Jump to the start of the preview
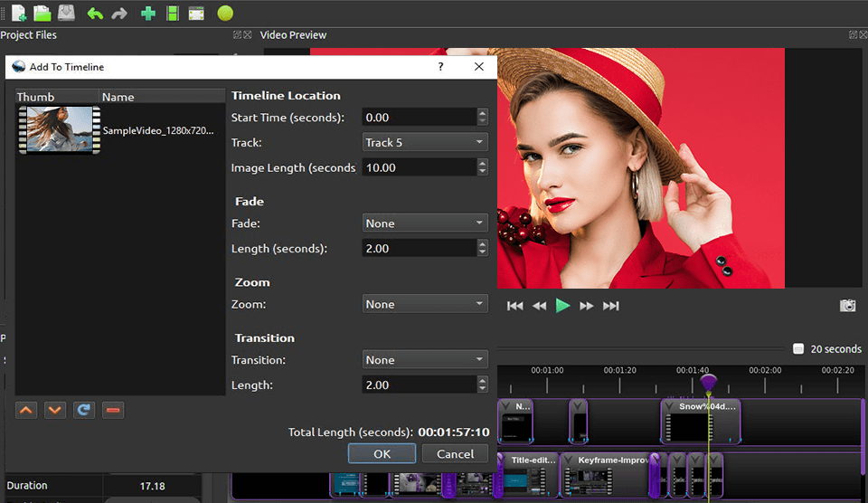 [515, 306]
